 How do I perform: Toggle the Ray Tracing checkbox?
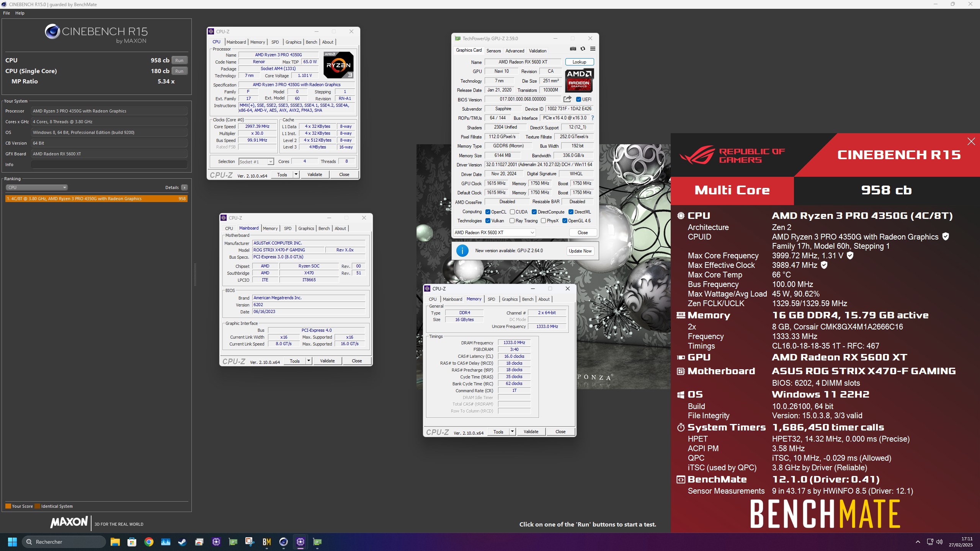click(512, 221)
